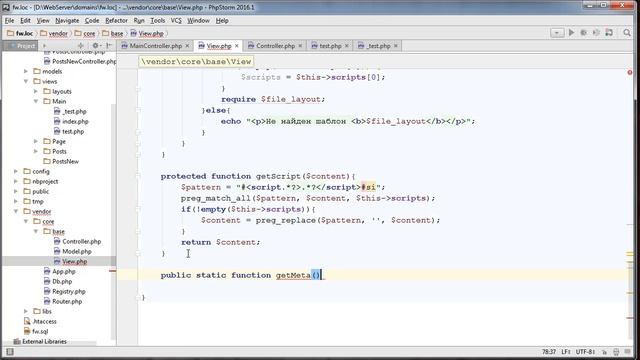Open the Refactor menu
The image size is (640, 360).
[116, 20]
